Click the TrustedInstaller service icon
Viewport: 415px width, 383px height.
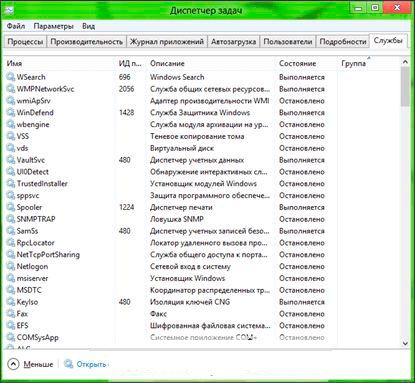pyautogui.click(x=11, y=184)
